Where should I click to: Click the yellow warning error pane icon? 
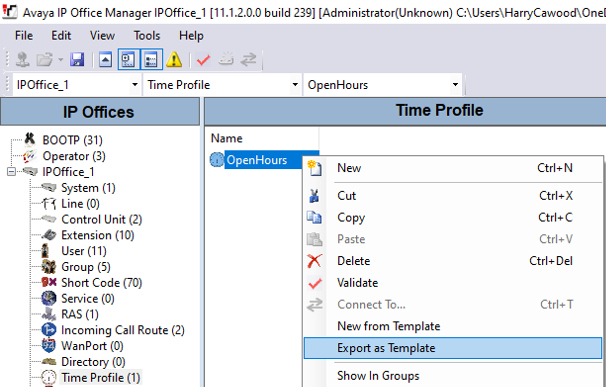[174, 60]
